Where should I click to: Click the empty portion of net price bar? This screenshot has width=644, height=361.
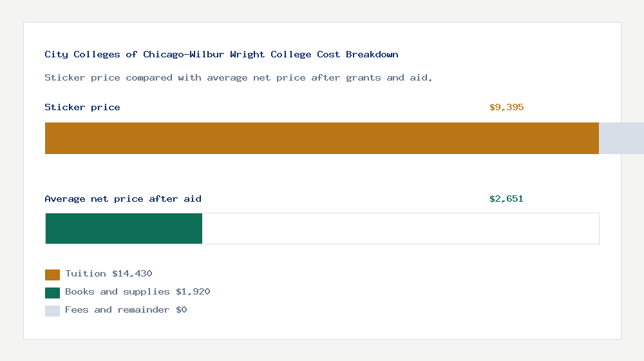pyautogui.click(x=401, y=229)
